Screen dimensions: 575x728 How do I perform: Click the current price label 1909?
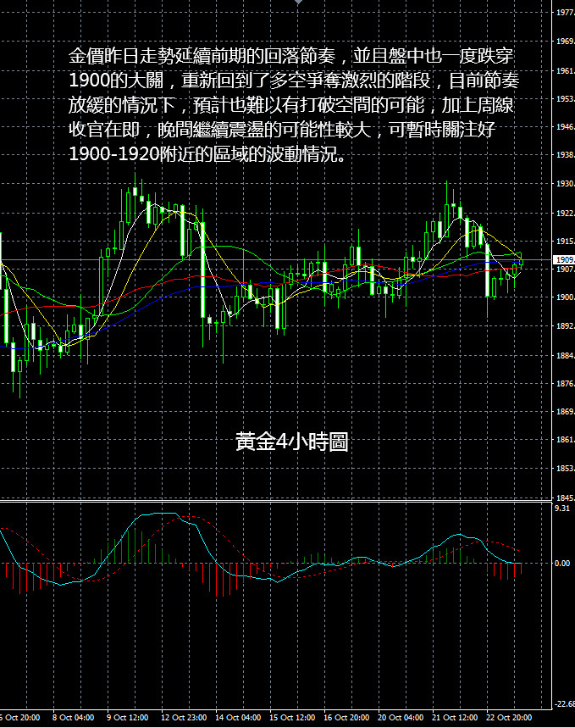click(x=563, y=259)
